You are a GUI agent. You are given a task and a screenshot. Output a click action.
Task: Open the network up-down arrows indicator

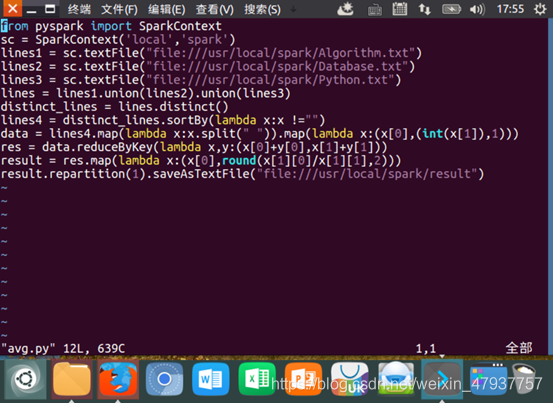point(425,9)
